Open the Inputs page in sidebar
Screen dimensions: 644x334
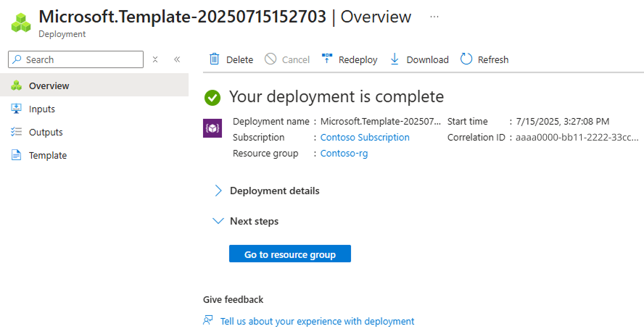point(41,109)
